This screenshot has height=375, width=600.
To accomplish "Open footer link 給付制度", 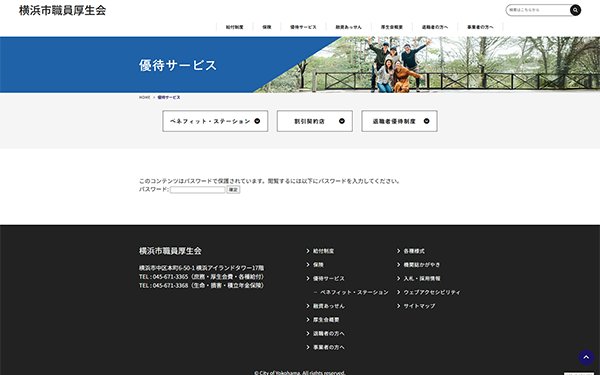I will (x=323, y=251).
